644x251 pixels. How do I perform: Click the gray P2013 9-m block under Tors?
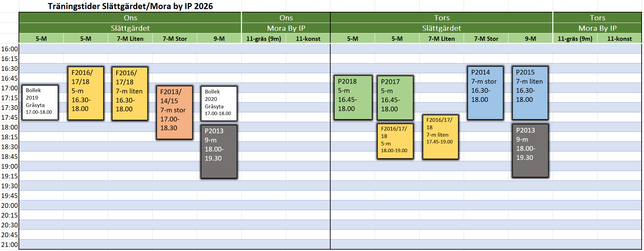pos(530,151)
